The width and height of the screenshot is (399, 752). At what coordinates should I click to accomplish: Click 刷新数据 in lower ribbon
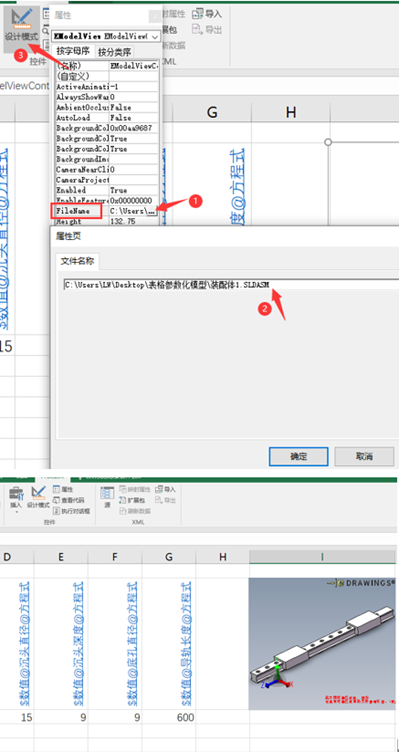[x=134, y=511]
